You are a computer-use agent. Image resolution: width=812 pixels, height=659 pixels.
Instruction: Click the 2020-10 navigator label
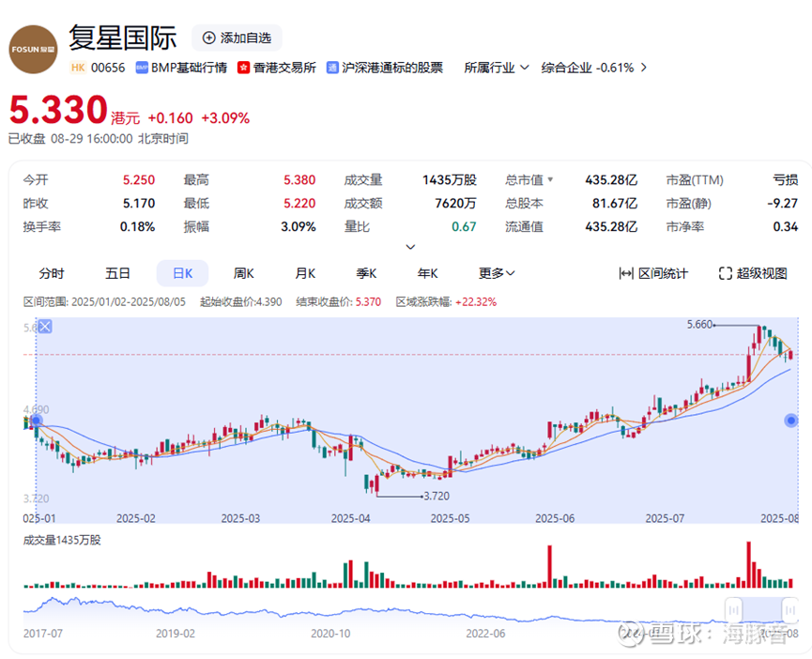(x=330, y=633)
